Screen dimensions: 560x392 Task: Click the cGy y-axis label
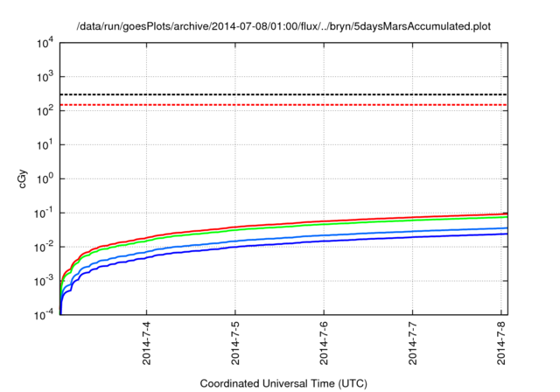coord(22,179)
